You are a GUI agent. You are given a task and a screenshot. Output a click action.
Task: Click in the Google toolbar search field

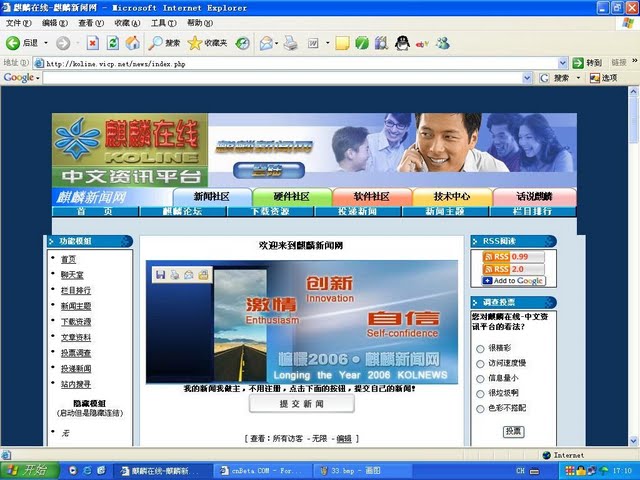[282, 78]
